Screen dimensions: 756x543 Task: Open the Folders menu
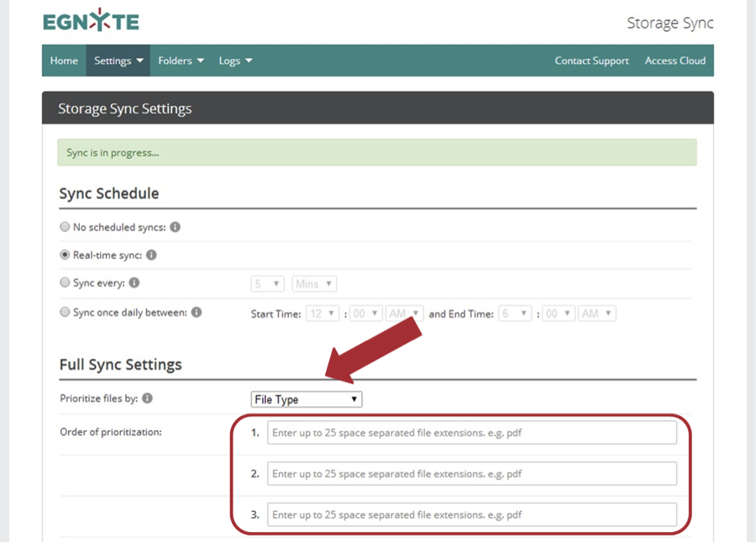pyautogui.click(x=181, y=61)
